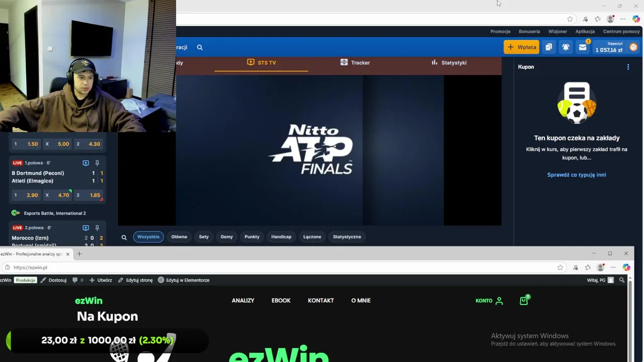Open O MNIE in ezWin navigation
644x362 pixels.
[x=361, y=301]
